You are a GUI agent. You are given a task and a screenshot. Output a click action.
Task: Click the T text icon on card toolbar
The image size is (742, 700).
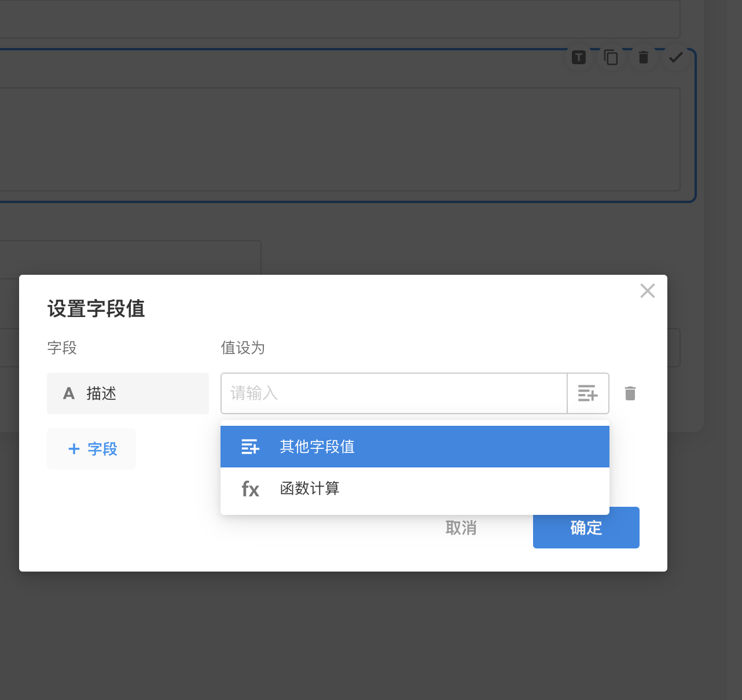pos(579,57)
